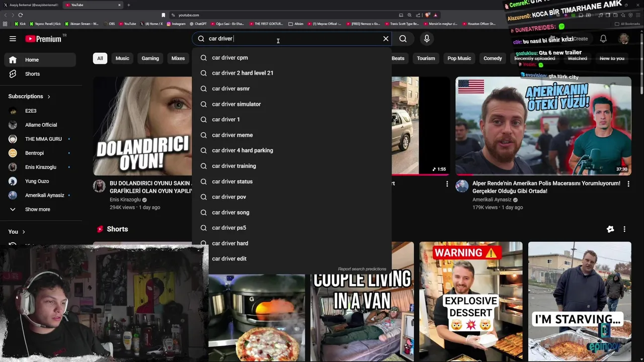Choose suggestion 'car driver asmr'
Viewport: 644px width, 362px height.
tap(292, 88)
